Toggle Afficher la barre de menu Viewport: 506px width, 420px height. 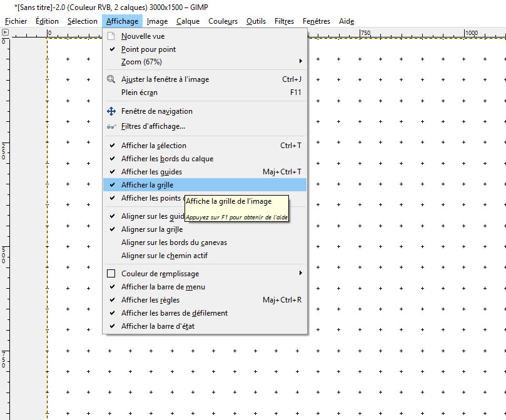pos(205,287)
